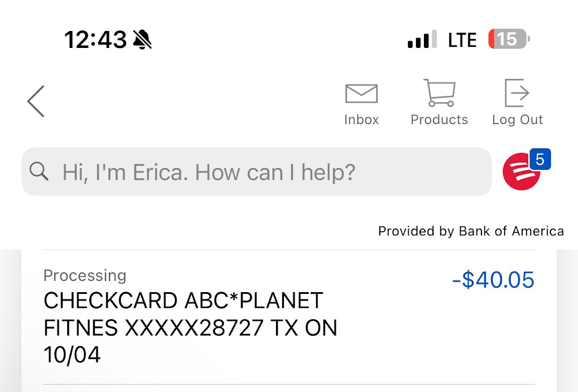Viewport: 578px width, 392px height.
Task: Select the Inbox text label
Action: (x=361, y=120)
